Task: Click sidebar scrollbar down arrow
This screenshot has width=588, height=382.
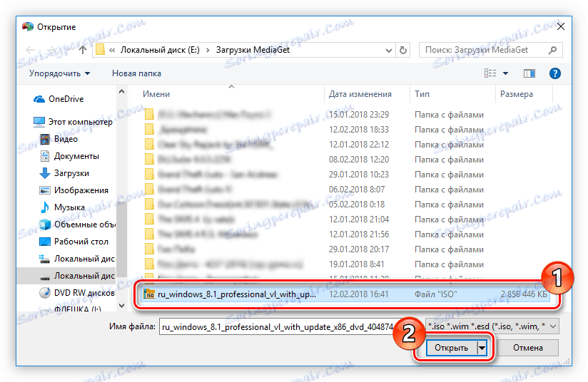Action: pos(121,306)
